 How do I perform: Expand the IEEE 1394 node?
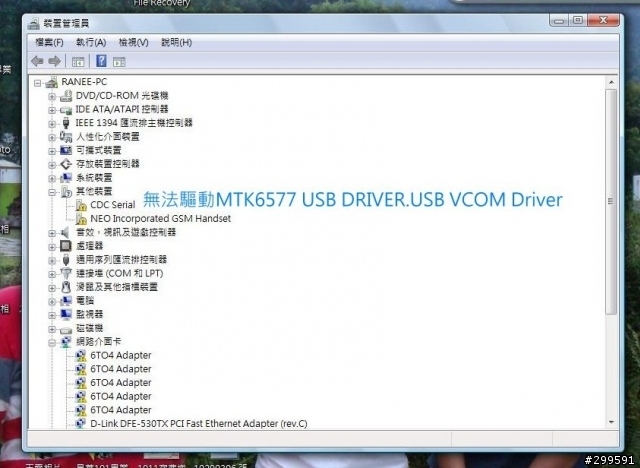click(x=52, y=124)
